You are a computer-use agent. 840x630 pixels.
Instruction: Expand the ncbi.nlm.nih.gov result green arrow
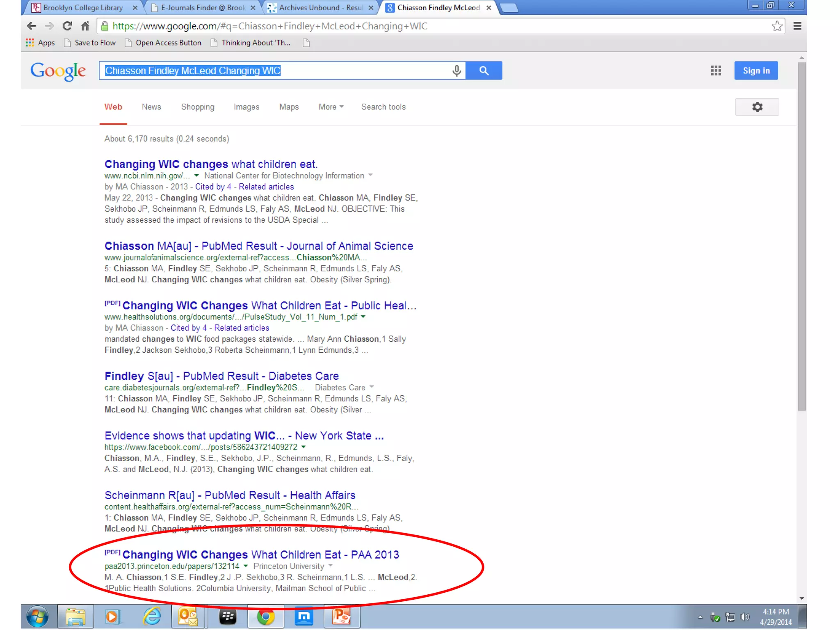(x=196, y=176)
